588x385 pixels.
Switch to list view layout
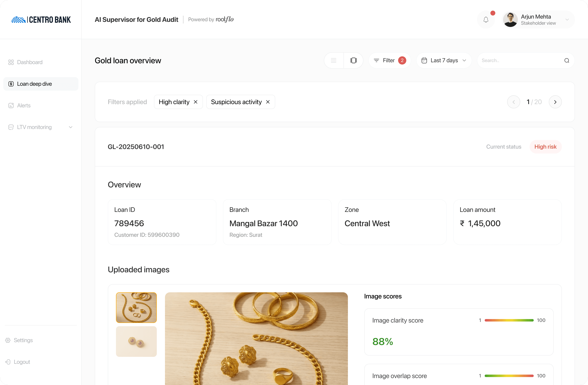coord(334,60)
